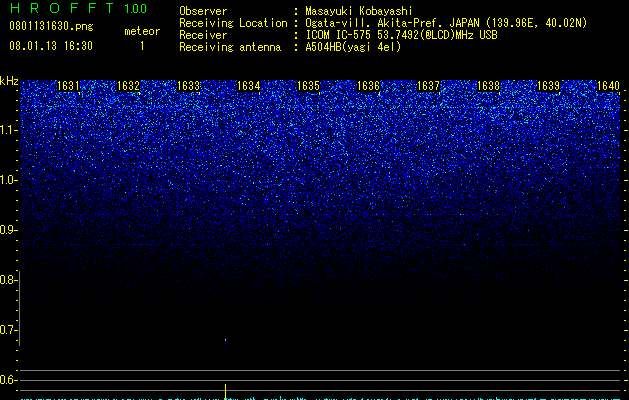Select the 1.0.0 version number
Image resolution: width=629 pixels, height=400 pixels.
(x=136, y=8)
